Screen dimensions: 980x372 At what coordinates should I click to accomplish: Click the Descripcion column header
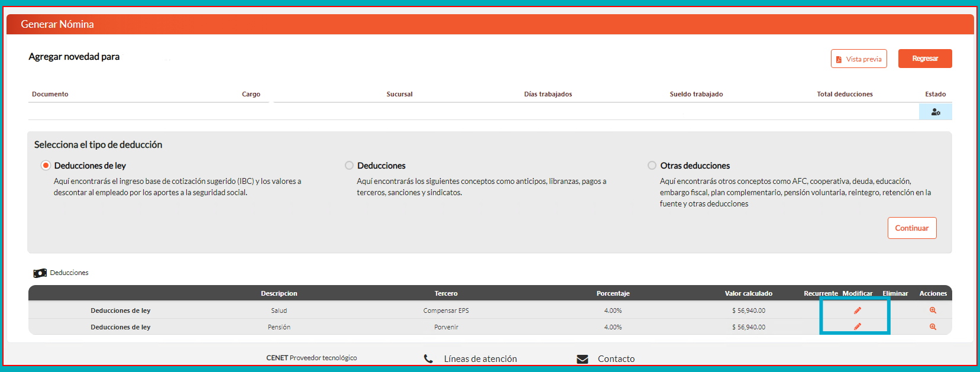[279, 293]
